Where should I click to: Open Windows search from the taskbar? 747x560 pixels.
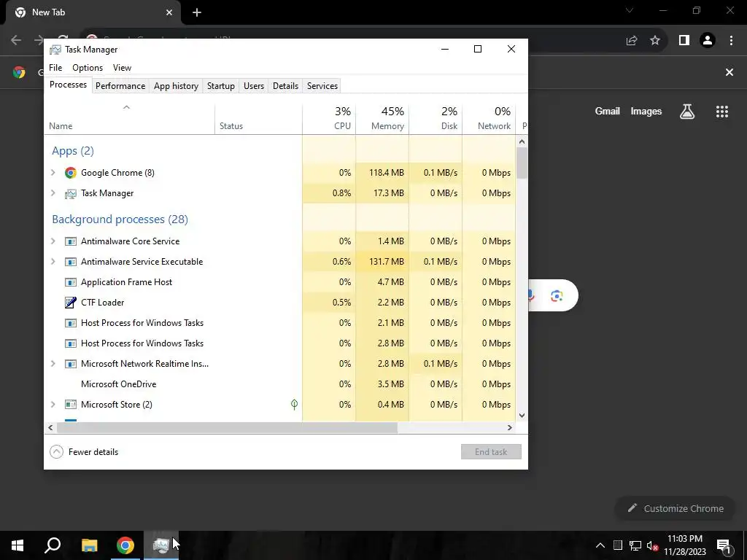coord(53,545)
